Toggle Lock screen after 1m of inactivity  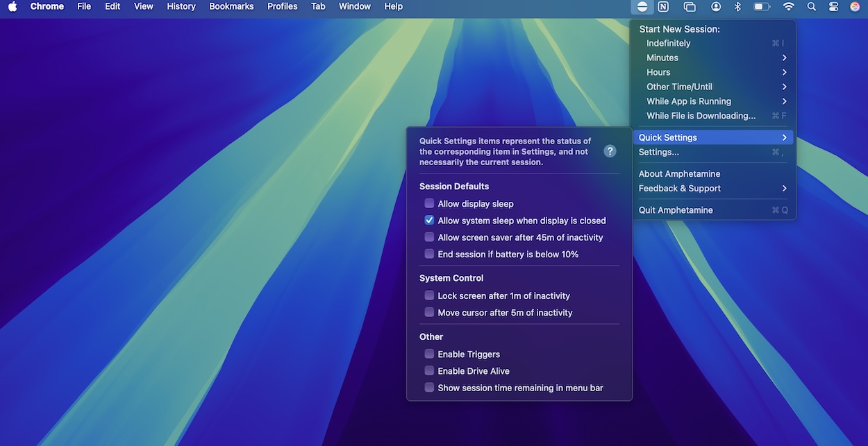pos(429,295)
